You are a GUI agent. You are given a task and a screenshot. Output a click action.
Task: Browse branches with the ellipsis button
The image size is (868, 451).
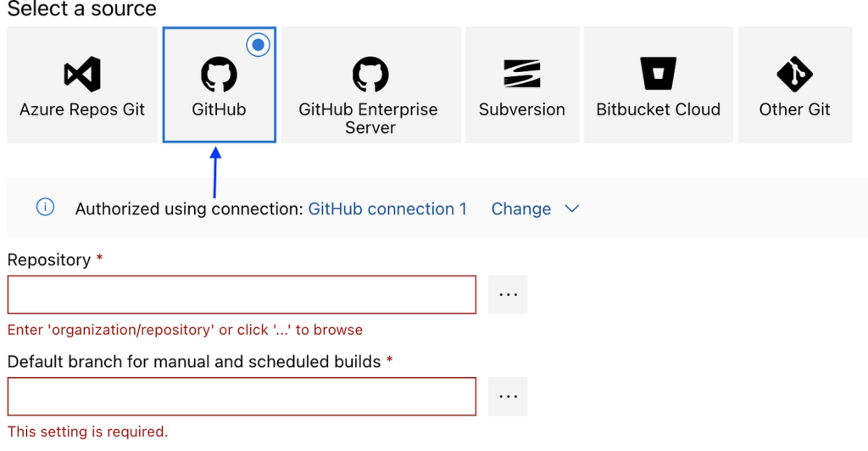tap(508, 396)
